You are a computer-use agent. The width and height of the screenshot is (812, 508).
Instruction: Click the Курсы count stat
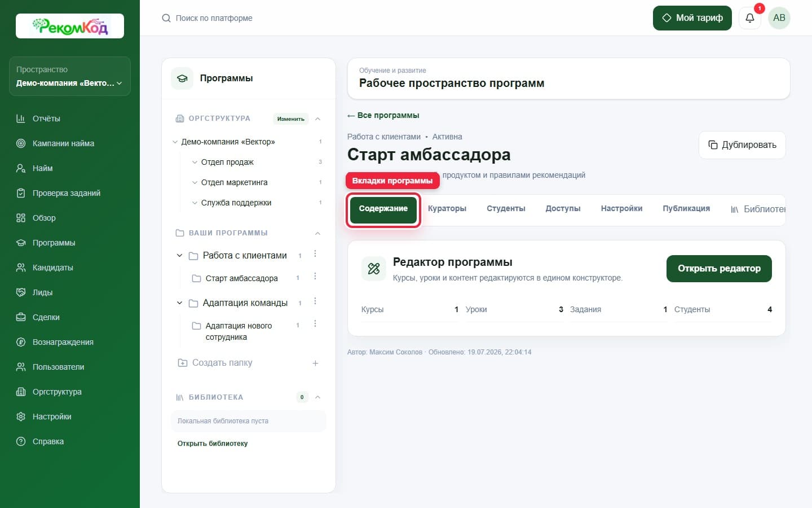point(410,309)
